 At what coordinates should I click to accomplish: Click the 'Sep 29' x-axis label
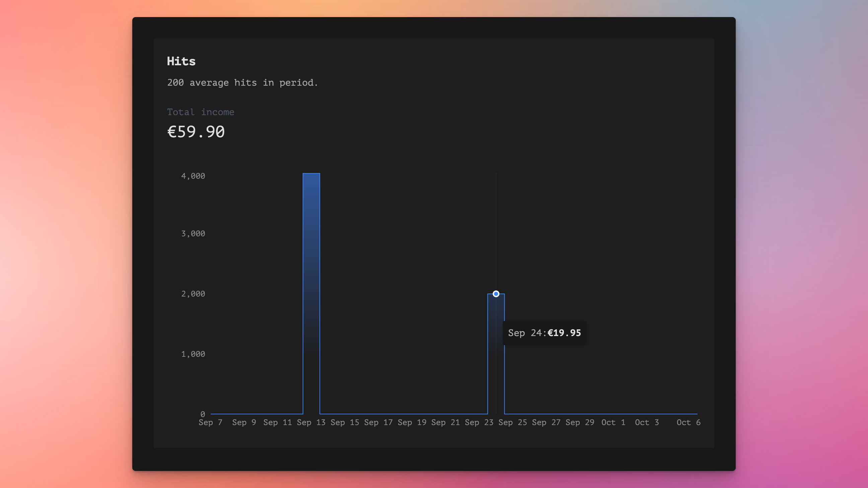pyautogui.click(x=580, y=422)
